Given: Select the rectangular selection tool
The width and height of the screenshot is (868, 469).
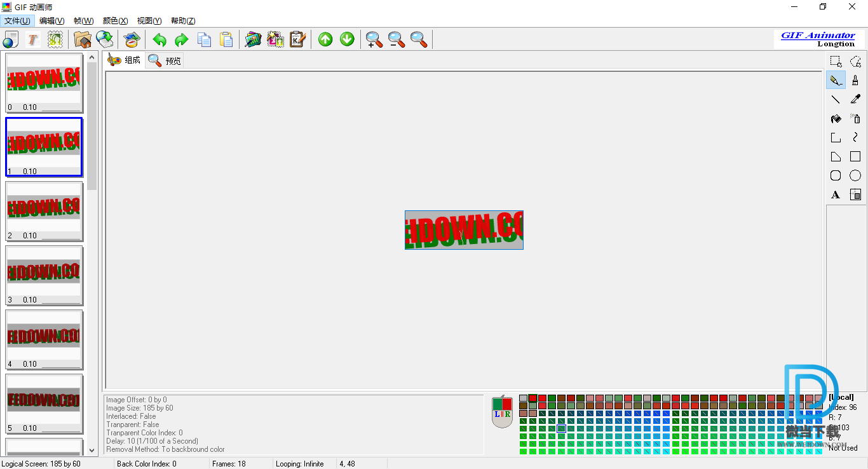Looking at the screenshot, I should 836,62.
